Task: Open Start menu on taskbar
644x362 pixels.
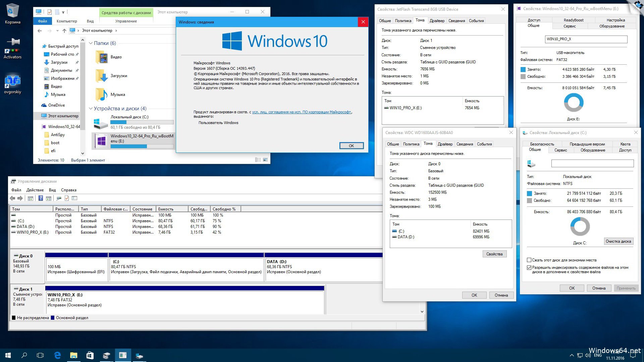Action: (x=8, y=355)
